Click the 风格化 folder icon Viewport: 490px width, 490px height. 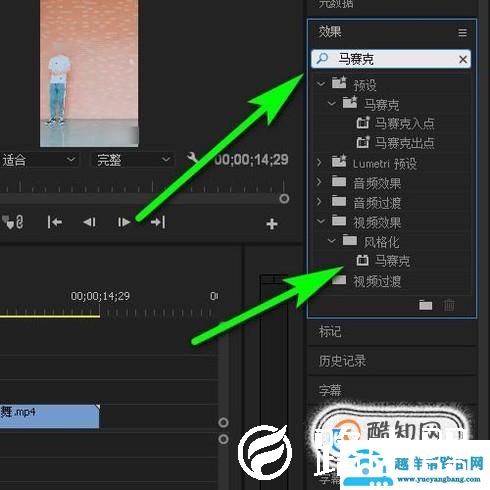point(350,240)
